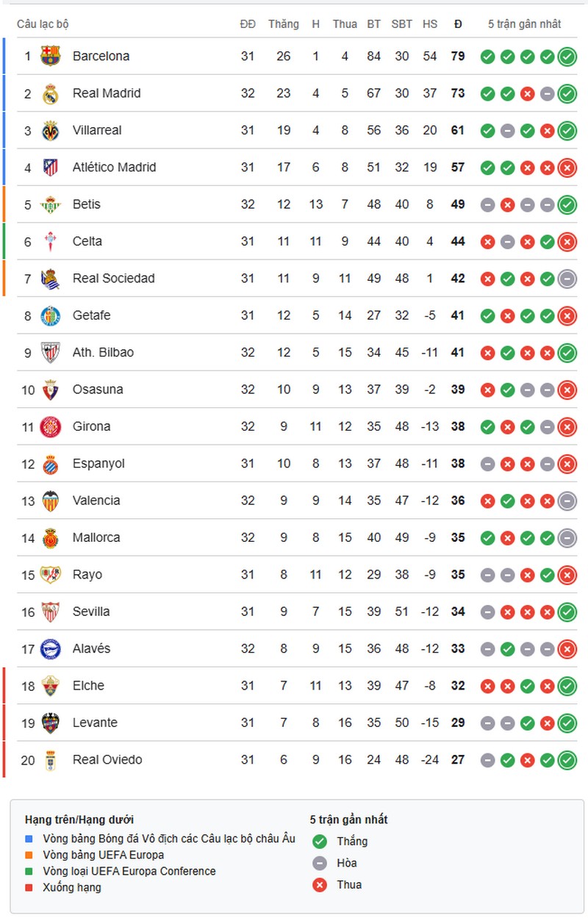Sort by the Đ points column
Viewport: 588px width, 921px height.
pos(457,24)
